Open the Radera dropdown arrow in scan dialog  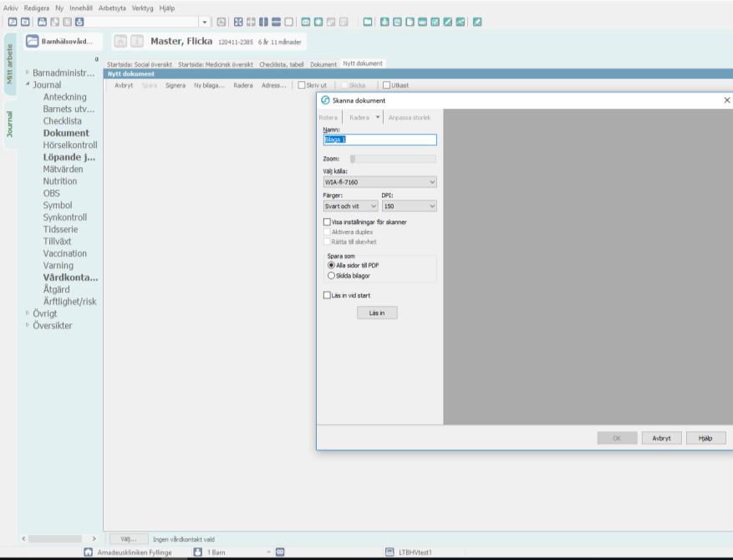click(378, 117)
